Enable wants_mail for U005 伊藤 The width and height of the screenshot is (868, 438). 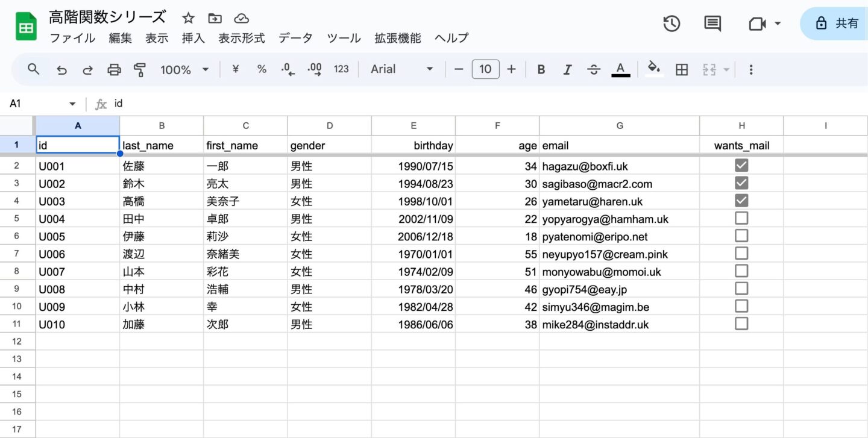pyautogui.click(x=741, y=235)
